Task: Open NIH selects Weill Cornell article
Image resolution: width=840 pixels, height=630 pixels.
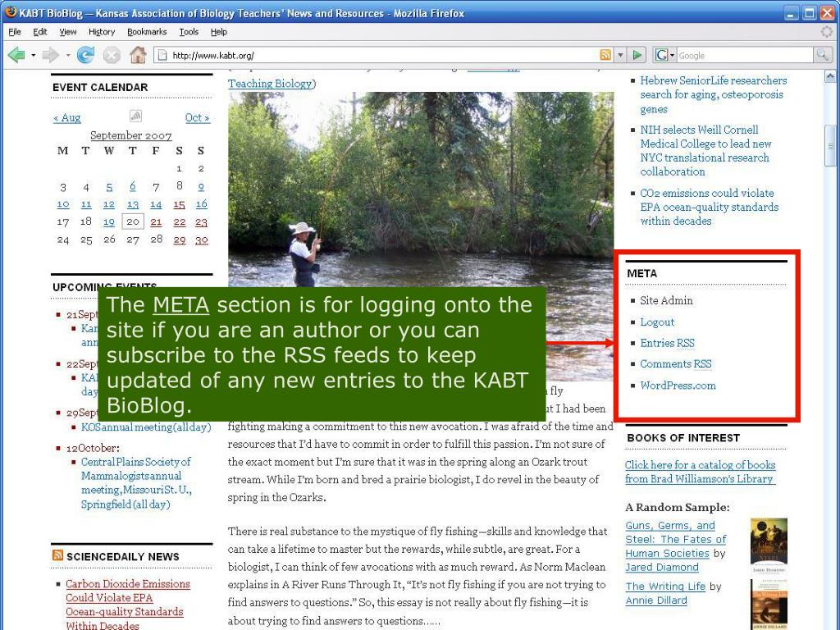Action: tap(705, 151)
